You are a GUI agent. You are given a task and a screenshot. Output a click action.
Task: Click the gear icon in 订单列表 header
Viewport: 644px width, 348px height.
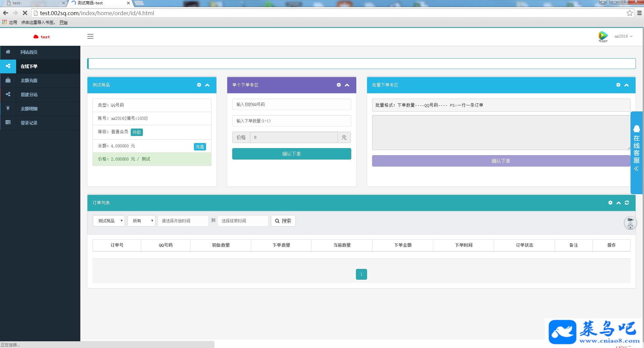(610, 203)
